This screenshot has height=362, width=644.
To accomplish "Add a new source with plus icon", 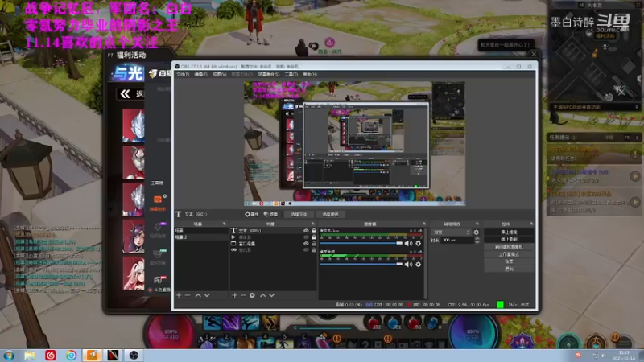I will point(234,295).
